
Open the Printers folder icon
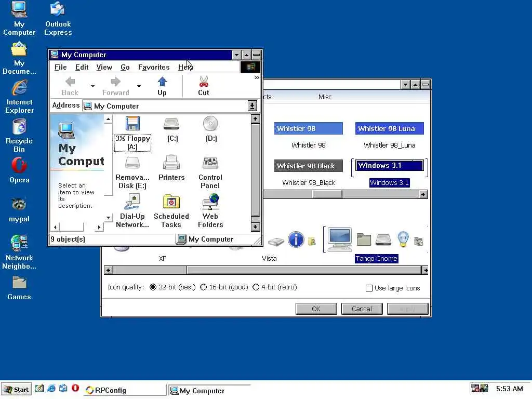[171, 168]
